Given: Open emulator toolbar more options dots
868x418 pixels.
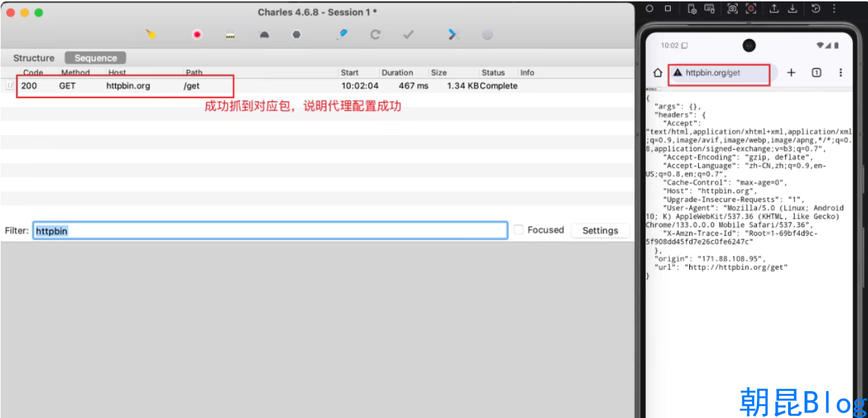Looking at the screenshot, I should pos(835,8).
